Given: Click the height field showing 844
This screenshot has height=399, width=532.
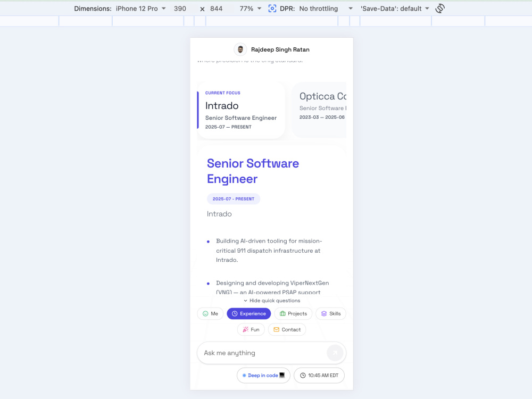Looking at the screenshot, I should point(216,9).
